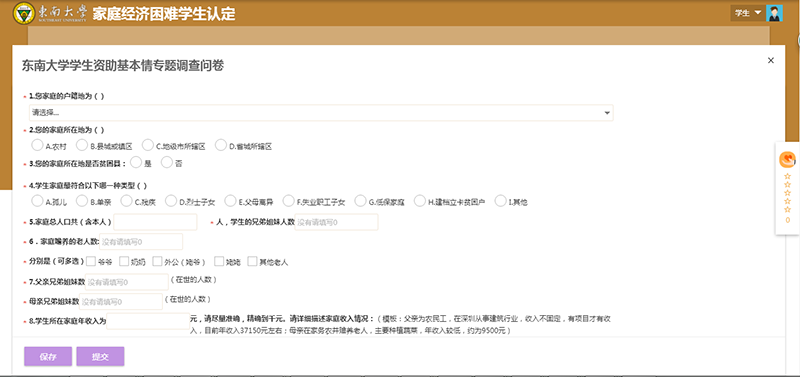
Task: Click the 东南大学学生资助基本情专题调查问卷 heading
Action: click(122, 65)
